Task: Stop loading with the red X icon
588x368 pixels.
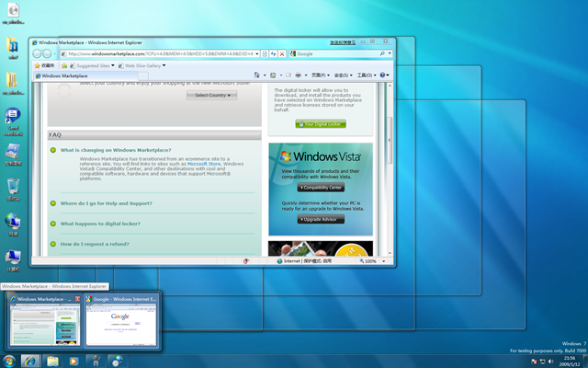Action: pyautogui.click(x=282, y=53)
